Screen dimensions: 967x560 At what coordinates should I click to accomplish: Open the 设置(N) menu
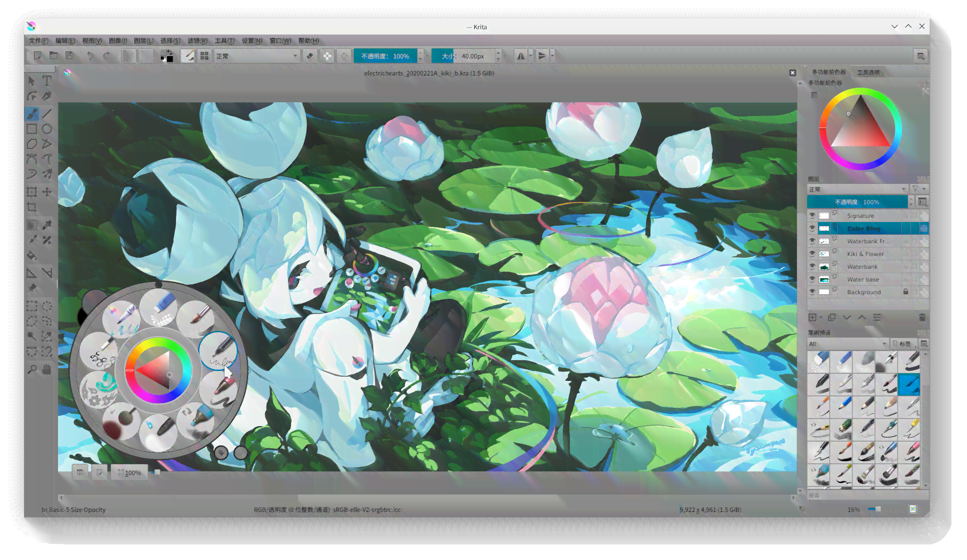(252, 41)
